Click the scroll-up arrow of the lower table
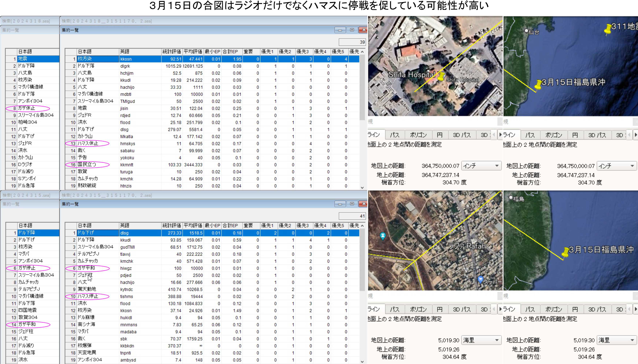The image size is (638, 364). point(362,226)
